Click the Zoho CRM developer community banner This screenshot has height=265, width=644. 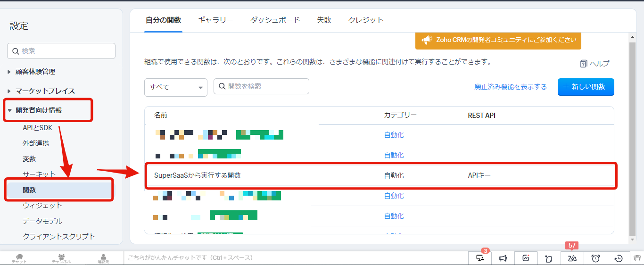coord(498,40)
